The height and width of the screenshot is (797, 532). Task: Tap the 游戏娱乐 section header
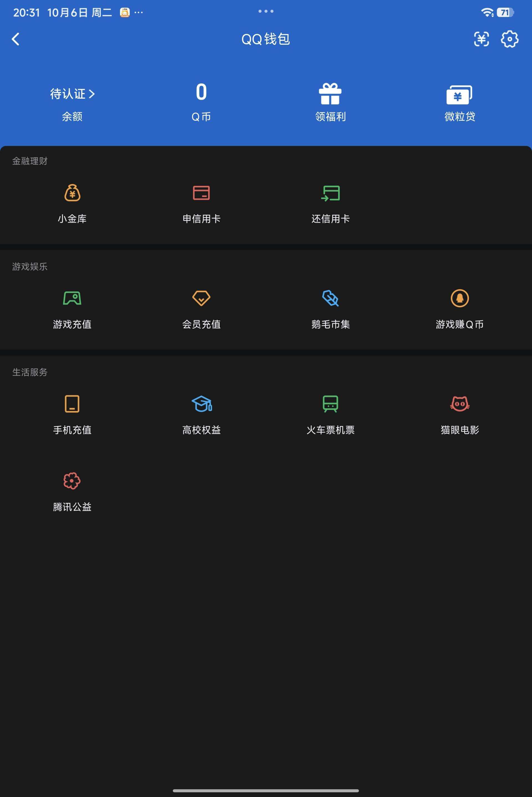[30, 267]
